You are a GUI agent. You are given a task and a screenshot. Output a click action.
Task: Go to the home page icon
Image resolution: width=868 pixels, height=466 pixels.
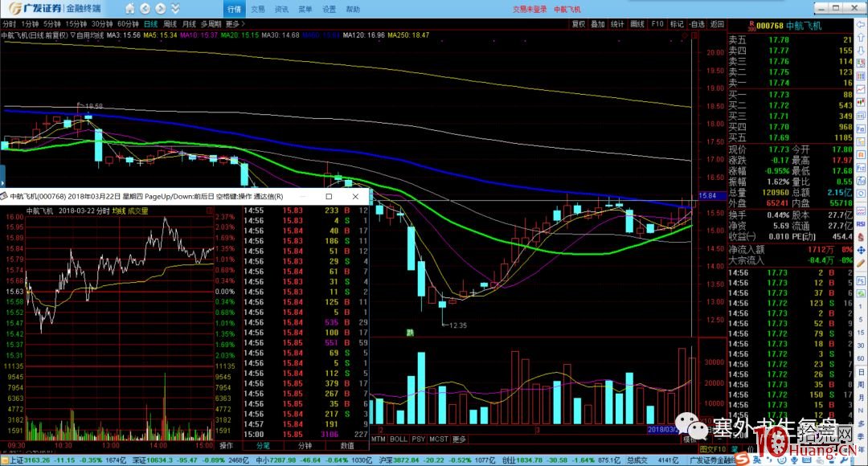(129, 9)
